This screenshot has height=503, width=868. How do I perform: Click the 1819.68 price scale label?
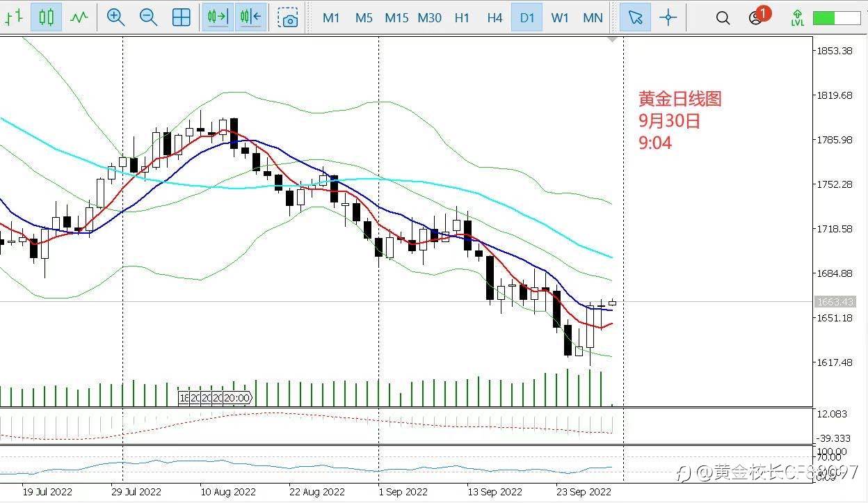(835, 95)
